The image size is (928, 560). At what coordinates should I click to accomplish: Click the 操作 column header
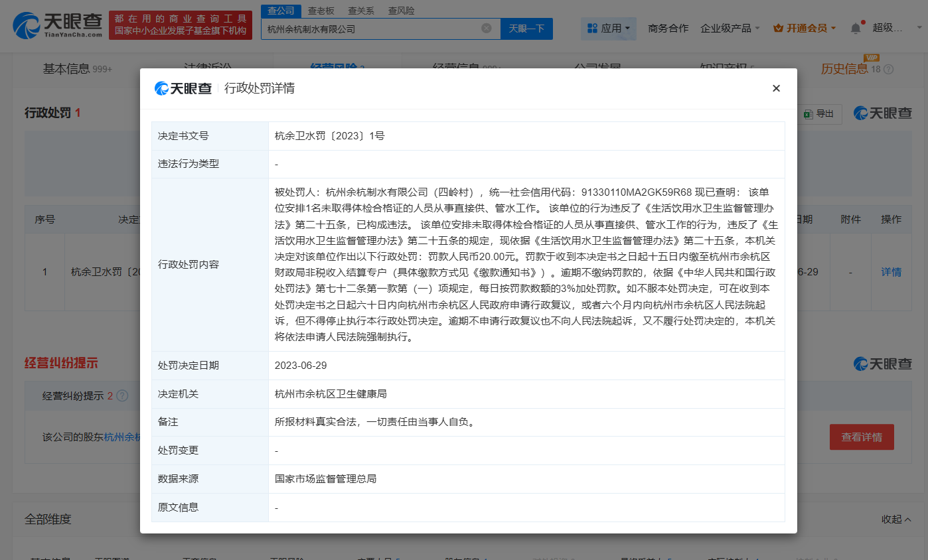891,220
